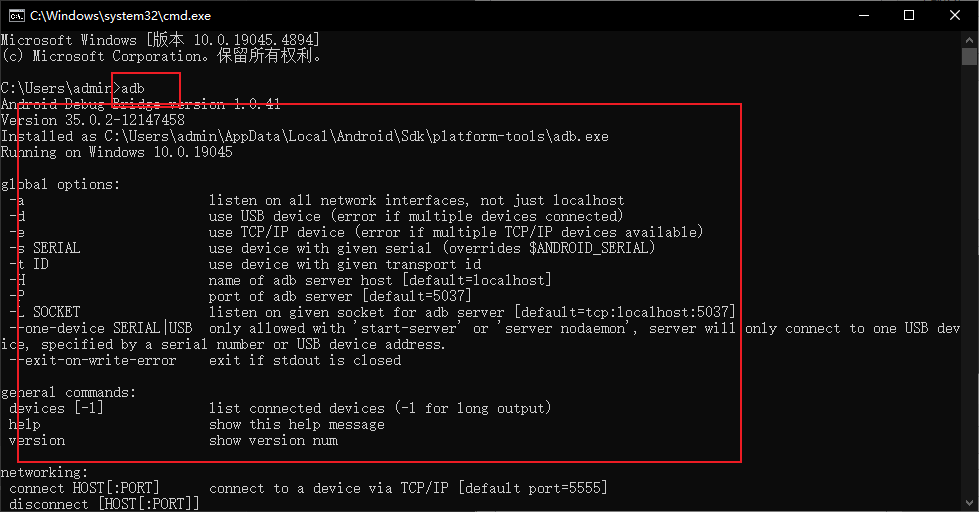Click the 'global options:' heading
Screen dimensions: 979x512
[61, 184]
